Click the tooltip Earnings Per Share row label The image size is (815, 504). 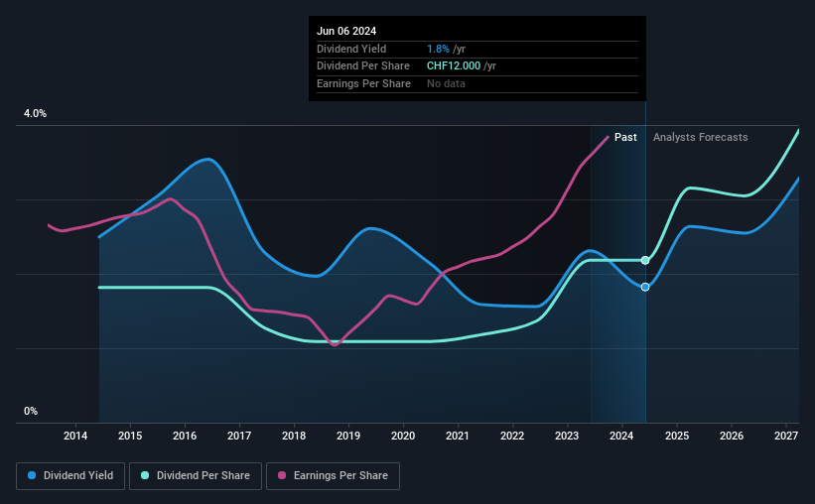click(x=363, y=83)
